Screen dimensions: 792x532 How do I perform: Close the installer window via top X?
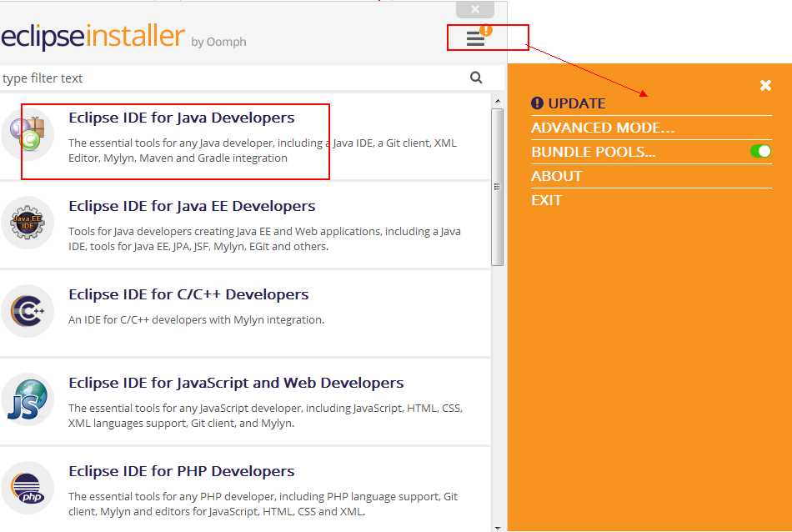click(475, 9)
